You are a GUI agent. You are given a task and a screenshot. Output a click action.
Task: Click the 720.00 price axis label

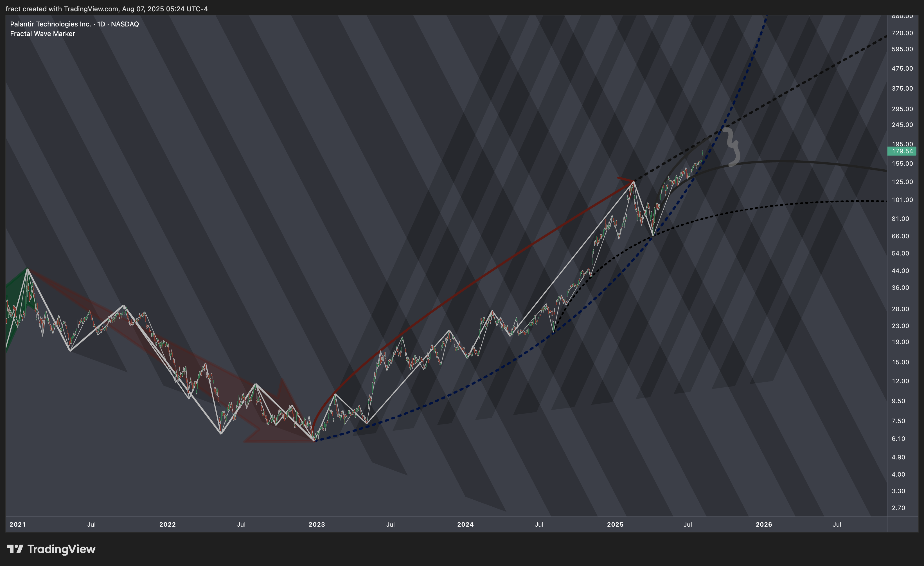coord(902,33)
